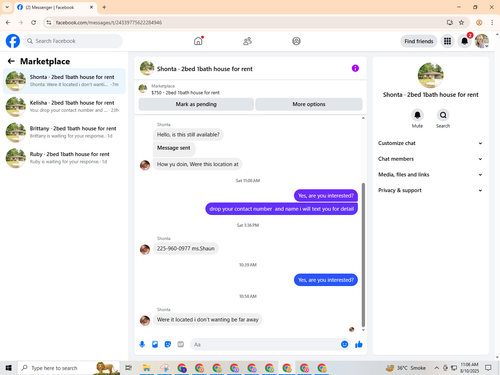Go back using the Marketplace arrow
The width and height of the screenshot is (500, 375).
tap(11, 61)
